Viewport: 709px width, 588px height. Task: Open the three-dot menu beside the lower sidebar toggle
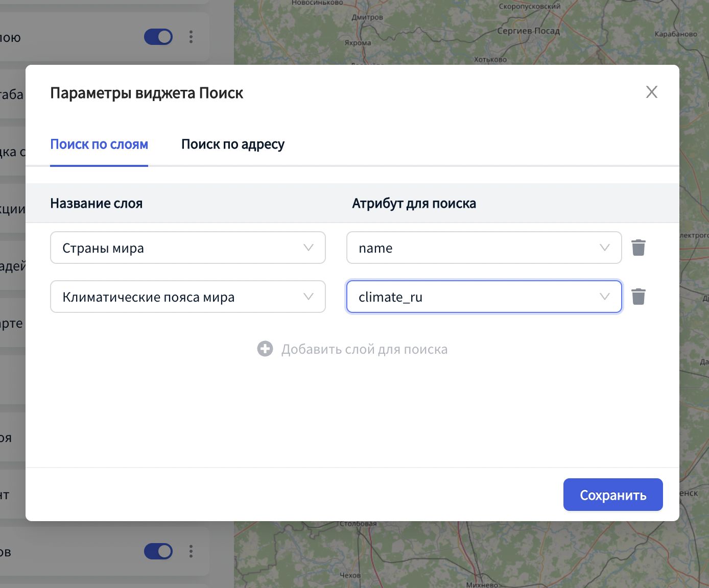(191, 551)
